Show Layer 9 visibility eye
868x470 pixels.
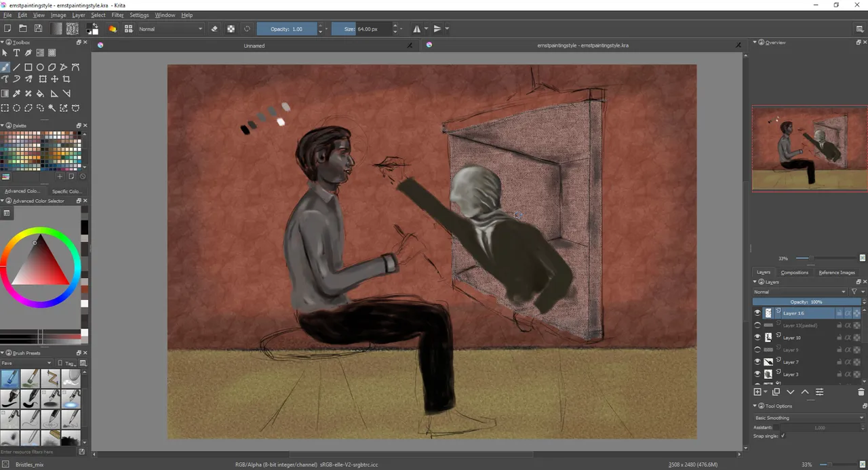pyautogui.click(x=757, y=349)
